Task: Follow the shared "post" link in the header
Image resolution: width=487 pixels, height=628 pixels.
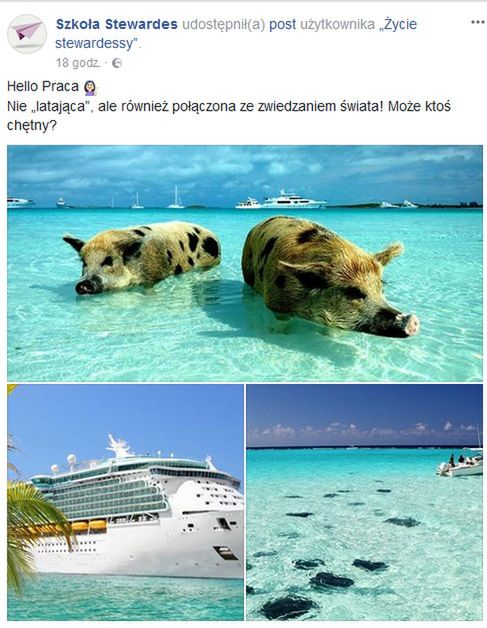Action: click(282, 25)
